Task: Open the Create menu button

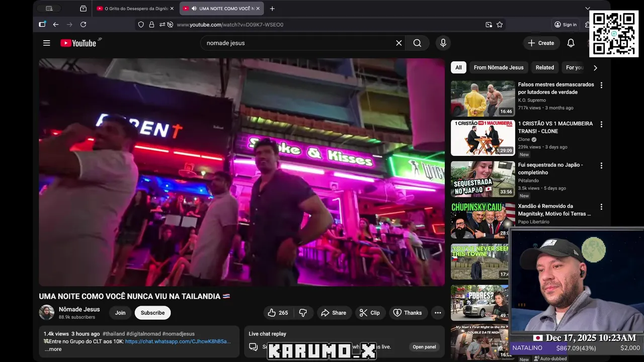Action: (541, 43)
